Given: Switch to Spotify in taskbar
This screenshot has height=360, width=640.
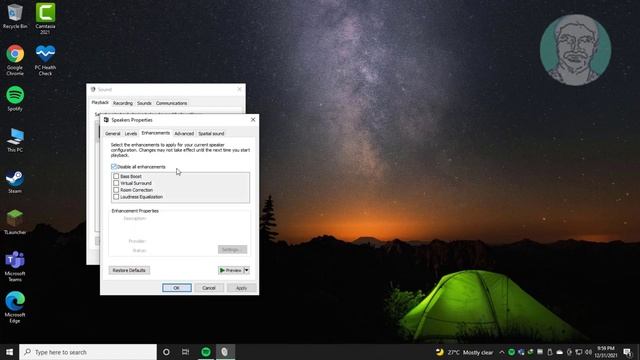Looking at the screenshot, I should (206, 352).
